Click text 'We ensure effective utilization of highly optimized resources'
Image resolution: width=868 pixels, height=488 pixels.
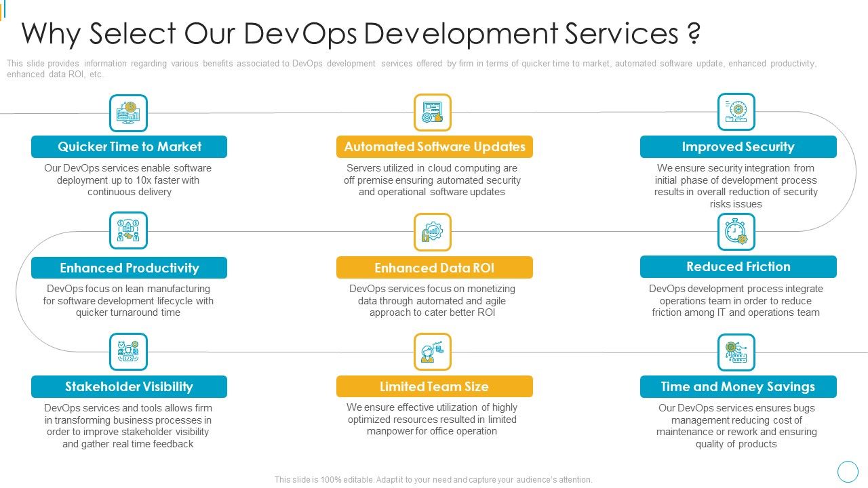click(432, 419)
